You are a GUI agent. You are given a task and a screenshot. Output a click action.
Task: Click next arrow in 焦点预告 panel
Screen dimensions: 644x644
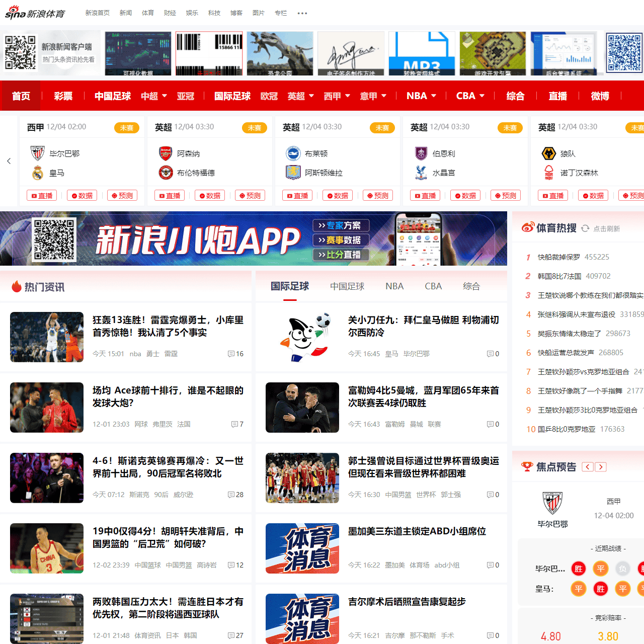[x=601, y=466]
